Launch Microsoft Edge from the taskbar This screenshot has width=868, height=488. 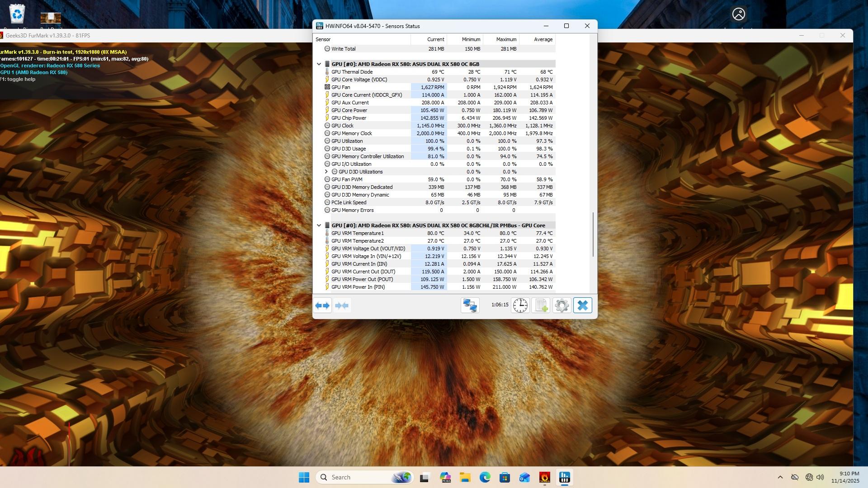tap(485, 477)
